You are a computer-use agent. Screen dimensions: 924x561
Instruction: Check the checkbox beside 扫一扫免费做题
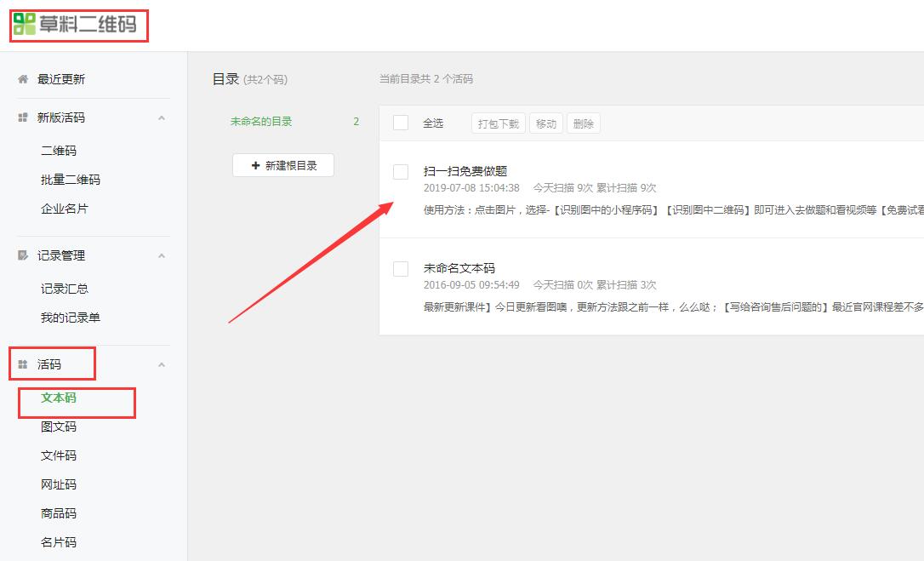coord(400,172)
